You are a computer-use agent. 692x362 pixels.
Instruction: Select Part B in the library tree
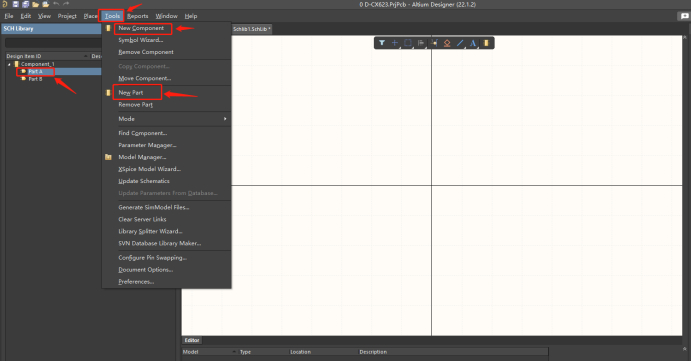[x=35, y=79]
